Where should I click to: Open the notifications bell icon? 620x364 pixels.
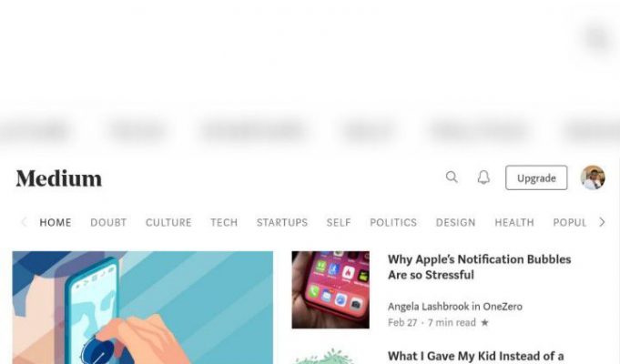[483, 177]
